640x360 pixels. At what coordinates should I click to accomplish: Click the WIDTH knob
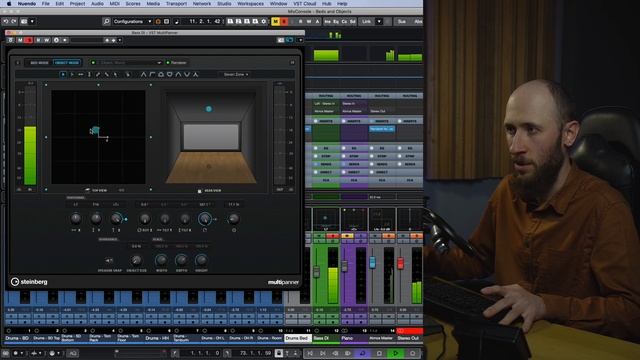coord(161,260)
